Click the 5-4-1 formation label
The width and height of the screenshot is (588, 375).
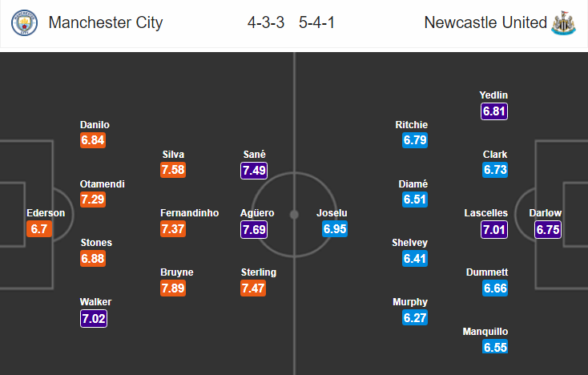pos(316,22)
